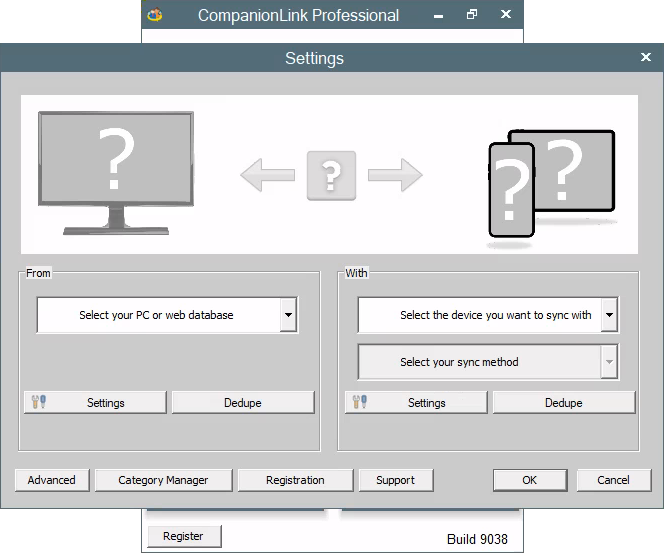664x553 pixels.
Task: Click the Build 9038 text
Action: coord(477,539)
